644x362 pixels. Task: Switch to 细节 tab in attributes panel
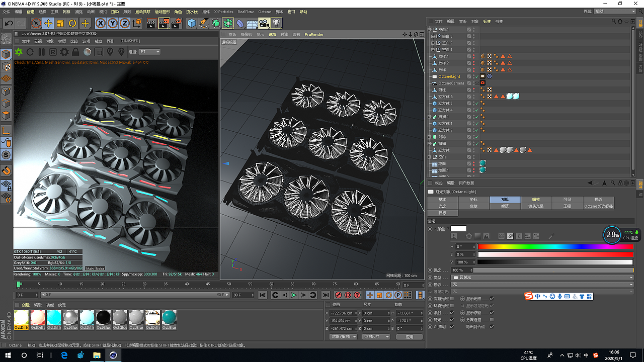click(536, 200)
